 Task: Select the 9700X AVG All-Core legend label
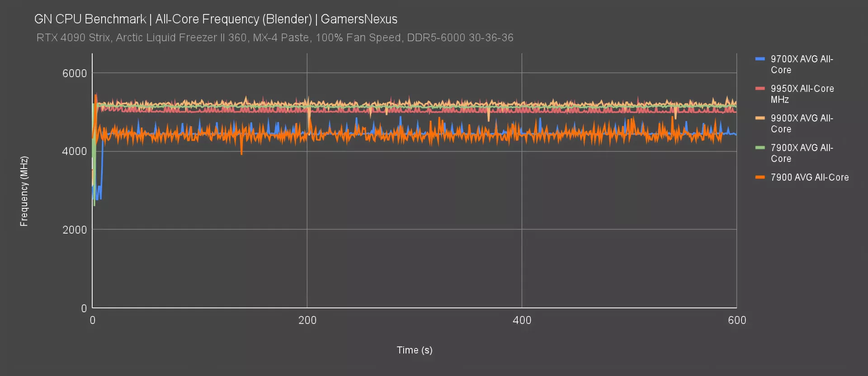click(x=802, y=65)
